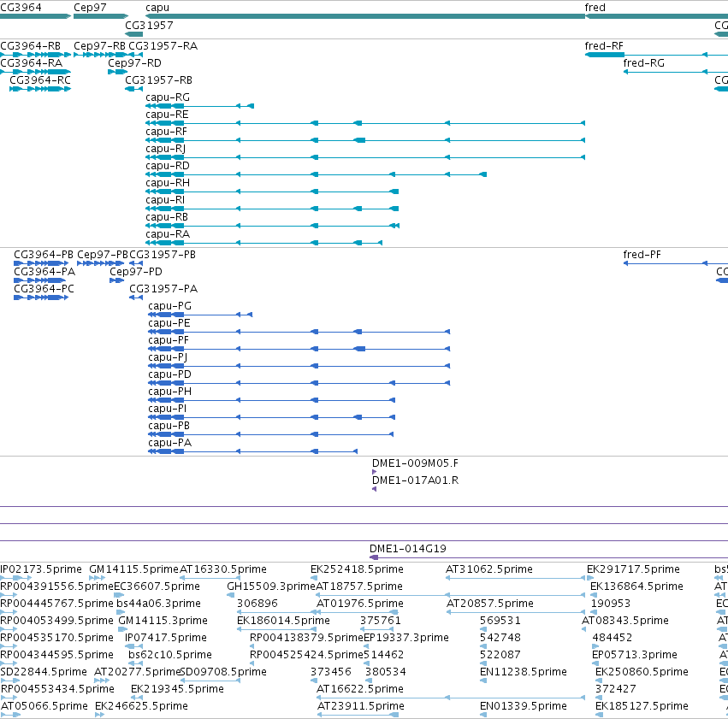
Task: Select EST AT31062.5prime
Action: [489, 569]
